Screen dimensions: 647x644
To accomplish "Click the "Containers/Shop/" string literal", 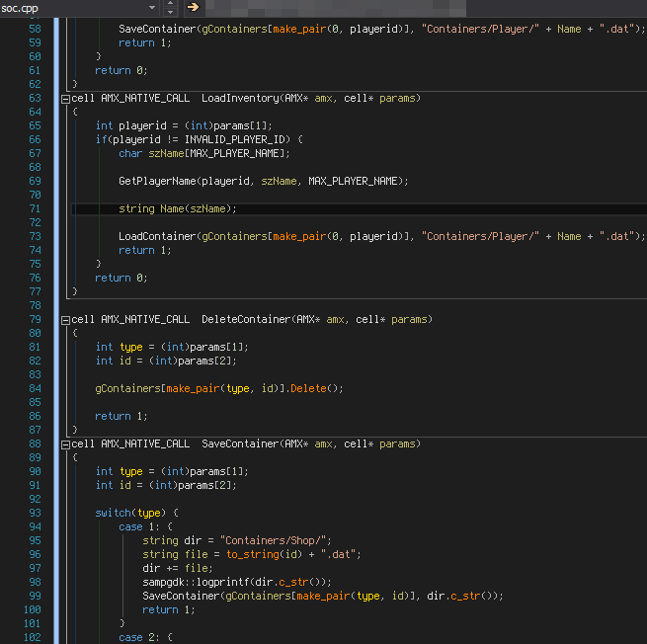I will click(x=273, y=540).
